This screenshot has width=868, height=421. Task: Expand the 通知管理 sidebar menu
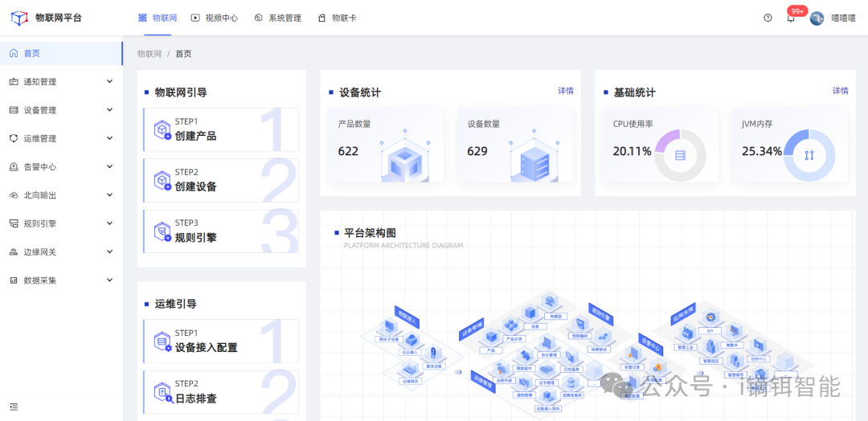coord(60,82)
